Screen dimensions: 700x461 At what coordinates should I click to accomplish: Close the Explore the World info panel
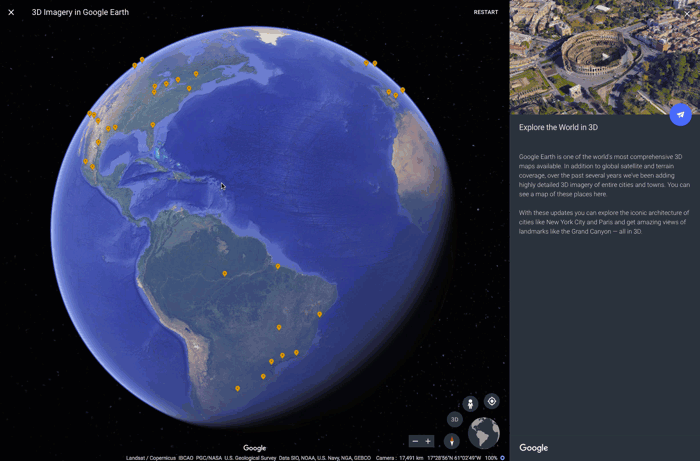687,14
